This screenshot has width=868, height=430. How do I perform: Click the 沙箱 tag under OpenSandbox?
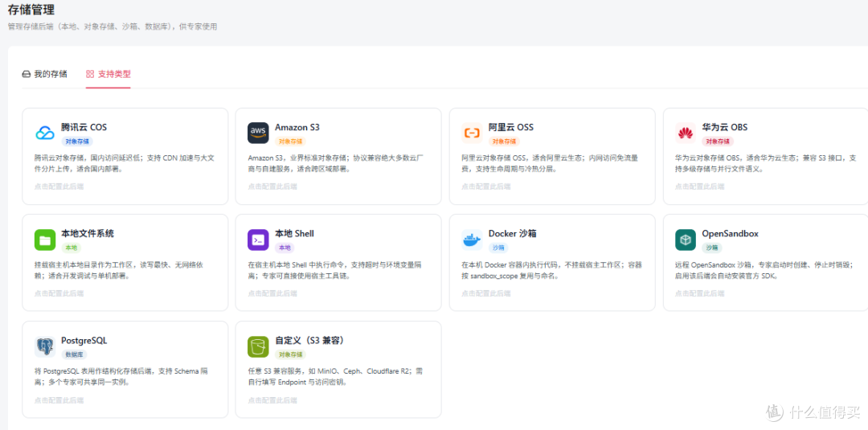712,248
